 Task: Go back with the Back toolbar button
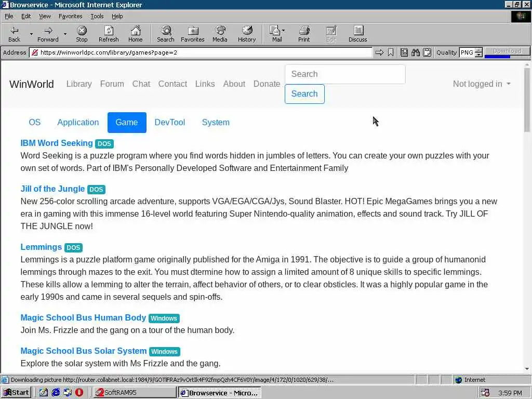pos(14,34)
